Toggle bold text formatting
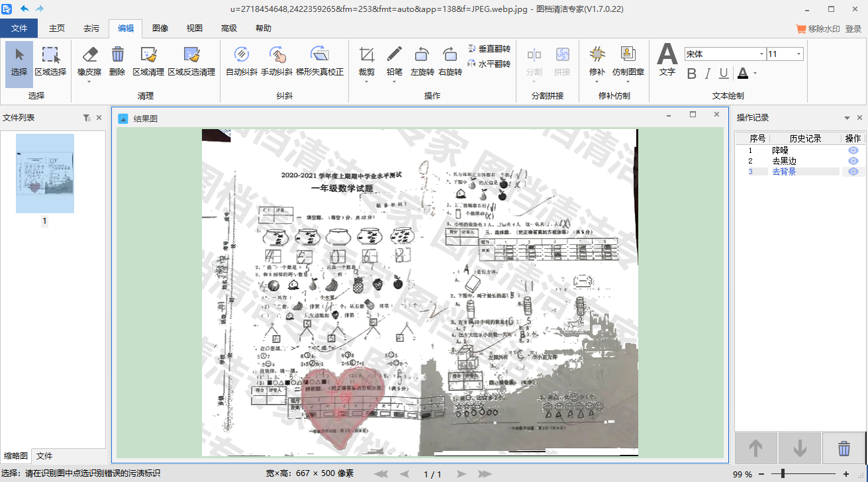Screen dimensions: 868x482 pyautogui.click(x=692, y=73)
